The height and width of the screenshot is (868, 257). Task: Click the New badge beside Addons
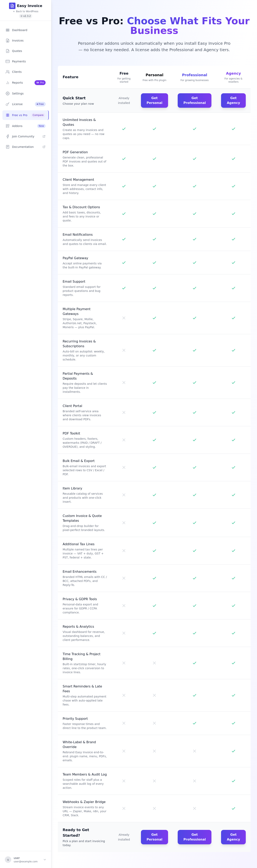(x=41, y=126)
